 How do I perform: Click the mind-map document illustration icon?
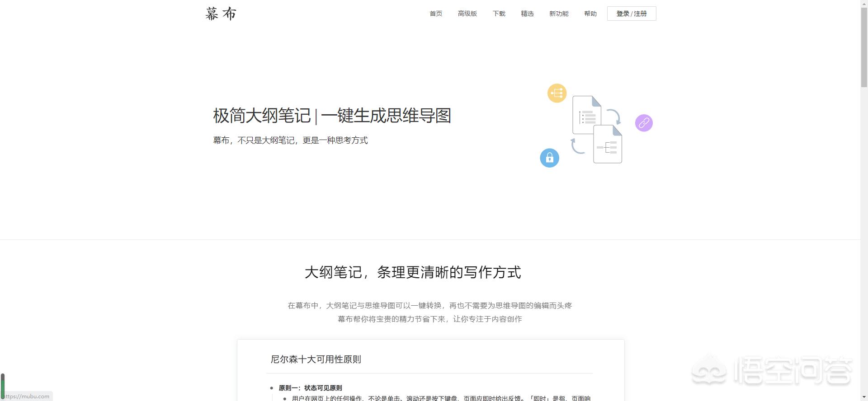(608, 144)
